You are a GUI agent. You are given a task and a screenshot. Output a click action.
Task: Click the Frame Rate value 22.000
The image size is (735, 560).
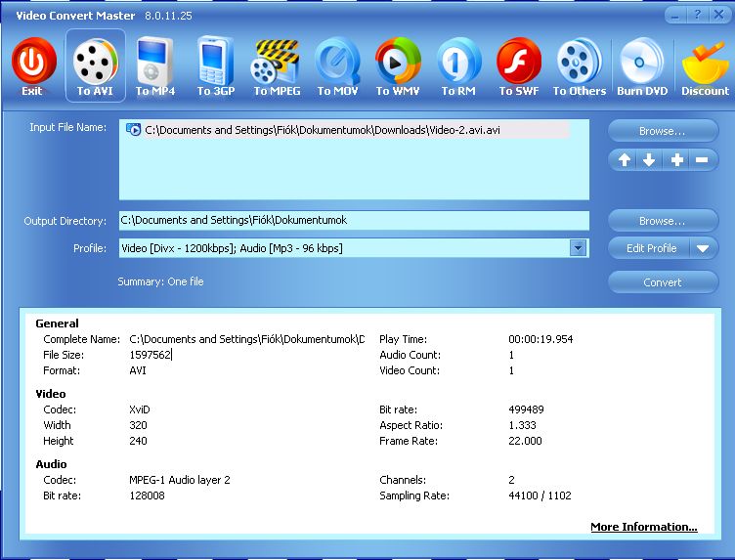click(525, 441)
